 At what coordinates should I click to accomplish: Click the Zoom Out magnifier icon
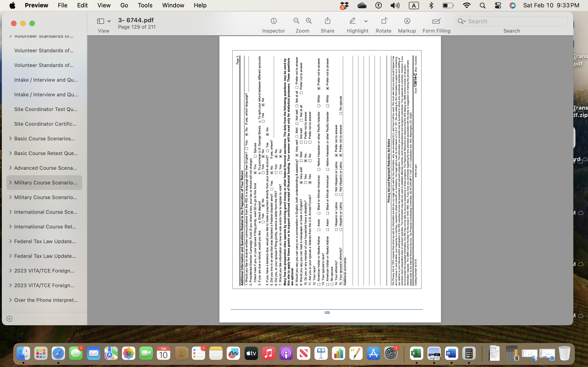(296, 21)
